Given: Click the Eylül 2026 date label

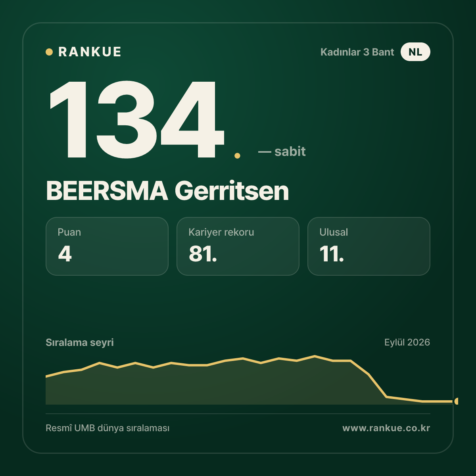Looking at the screenshot, I should pyautogui.click(x=407, y=342).
